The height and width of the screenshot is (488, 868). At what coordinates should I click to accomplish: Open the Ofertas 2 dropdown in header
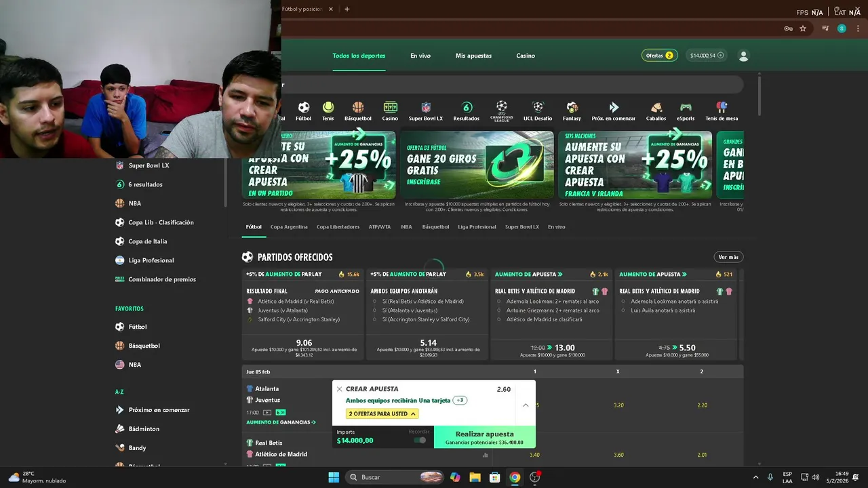(x=659, y=56)
